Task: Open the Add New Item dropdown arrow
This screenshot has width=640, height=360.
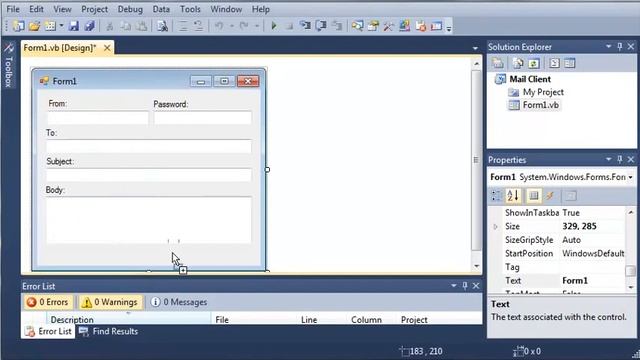Action: (61, 26)
